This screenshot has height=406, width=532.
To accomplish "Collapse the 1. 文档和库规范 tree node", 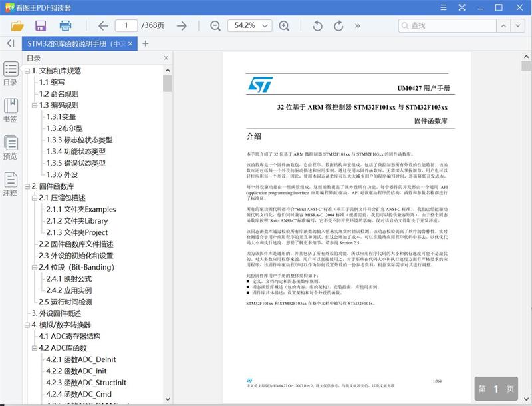I will pyautogui.click(x=27, y=71).
